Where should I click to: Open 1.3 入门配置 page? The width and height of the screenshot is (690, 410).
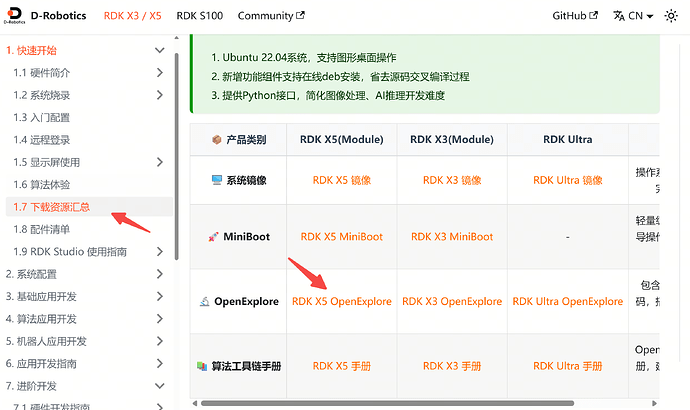41,117
